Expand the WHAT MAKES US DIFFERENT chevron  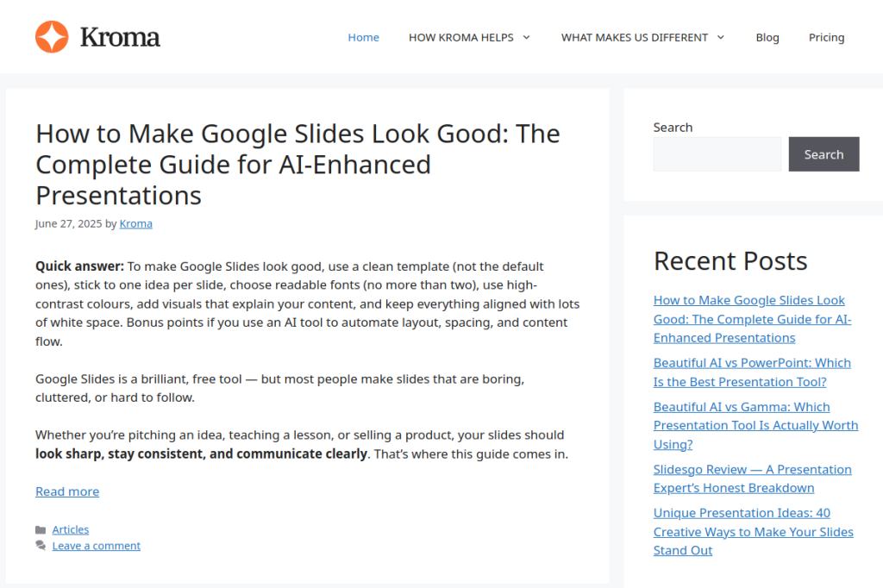tap(721, 37)
